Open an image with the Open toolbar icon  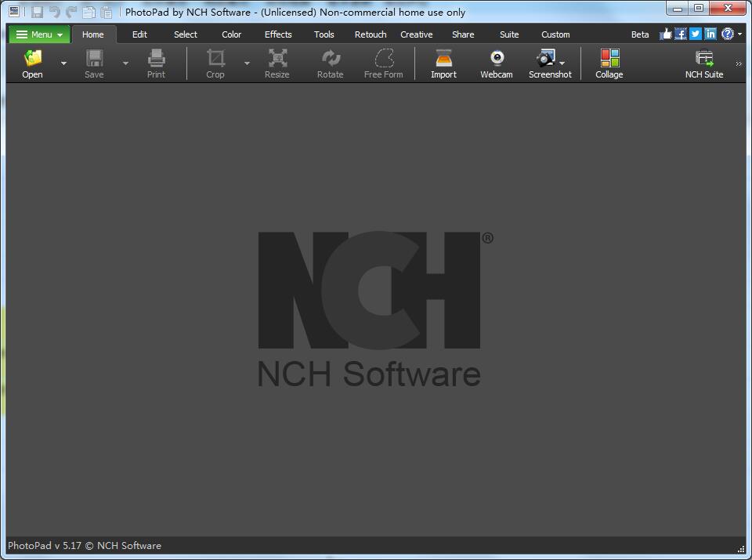pyautogui.click(x=32, y=63)
